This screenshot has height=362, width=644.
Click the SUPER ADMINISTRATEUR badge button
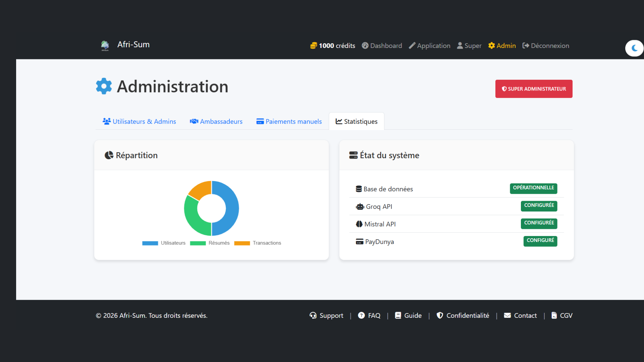pyautogui.click(x=534, y=89)
